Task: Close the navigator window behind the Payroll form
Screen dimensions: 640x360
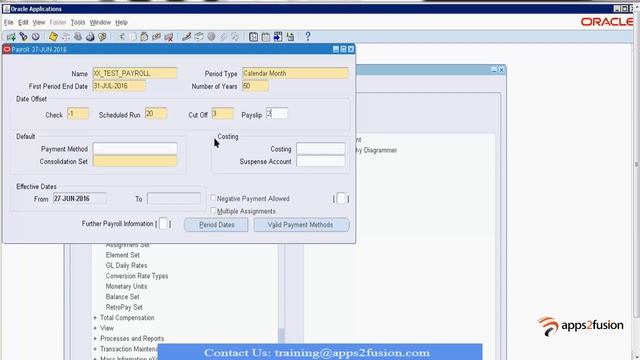Action: 501,70
